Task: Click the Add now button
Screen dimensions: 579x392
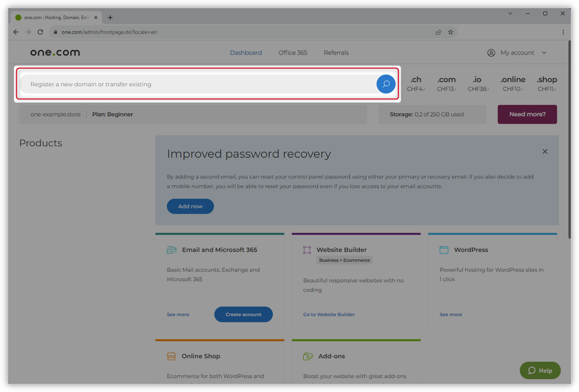Action: coord(190,206)
